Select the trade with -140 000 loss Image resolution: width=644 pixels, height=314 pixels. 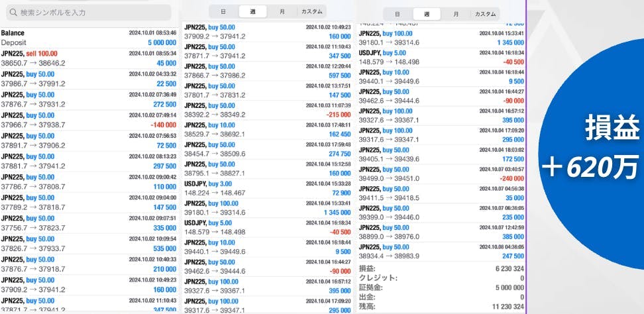[x=89, y=119]
